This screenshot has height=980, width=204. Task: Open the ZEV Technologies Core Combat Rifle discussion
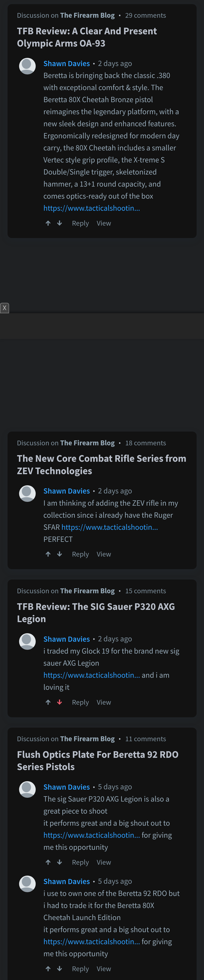(x=101, y=465)
